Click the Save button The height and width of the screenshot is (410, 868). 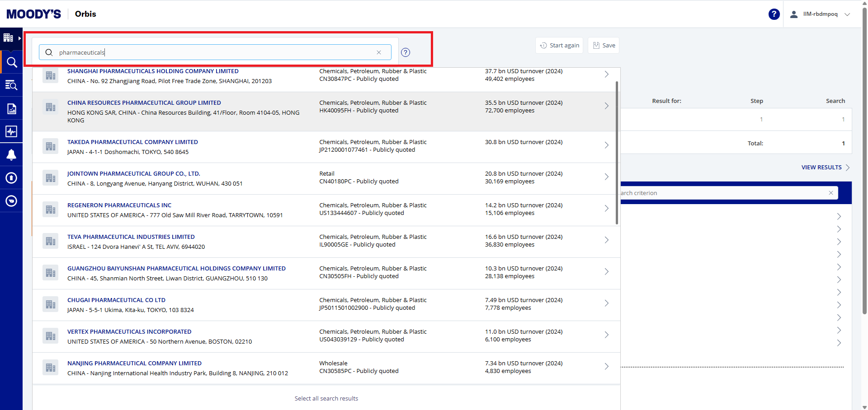pos(604,46)
